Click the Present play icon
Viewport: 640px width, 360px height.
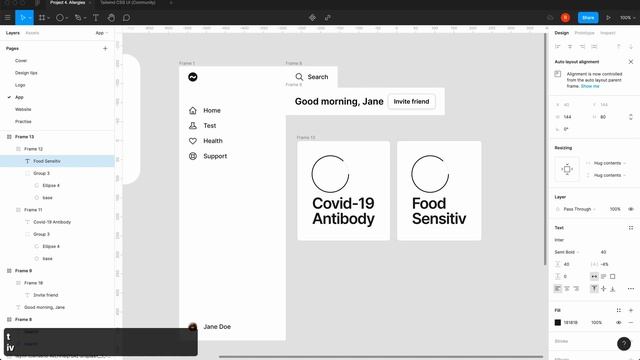[608, 18]
